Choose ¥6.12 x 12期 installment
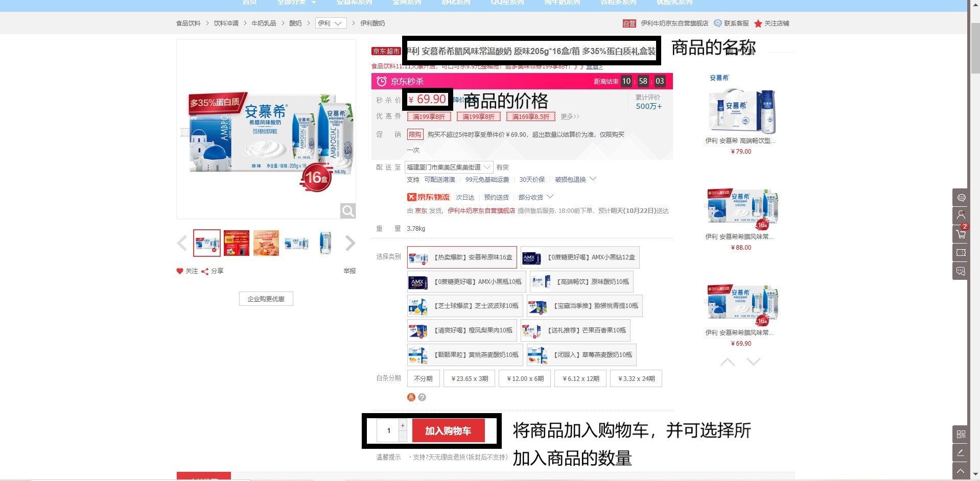The image size is (980, 481). click(x=581, y=378)
